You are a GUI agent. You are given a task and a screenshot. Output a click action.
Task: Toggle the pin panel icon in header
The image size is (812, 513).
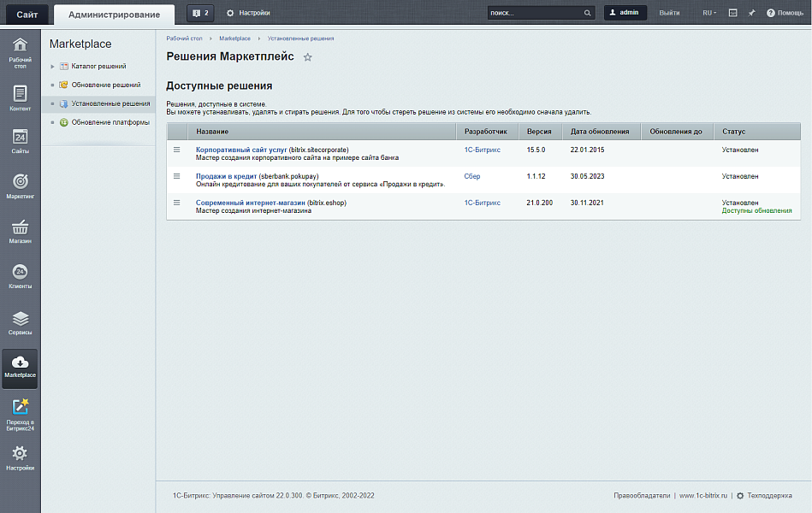[751, 13]
